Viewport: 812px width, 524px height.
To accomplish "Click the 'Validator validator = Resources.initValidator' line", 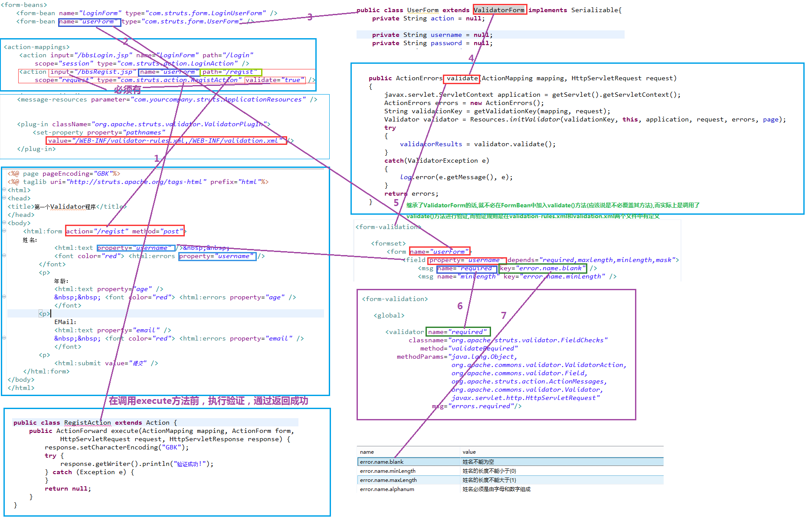I will [585, 119].
